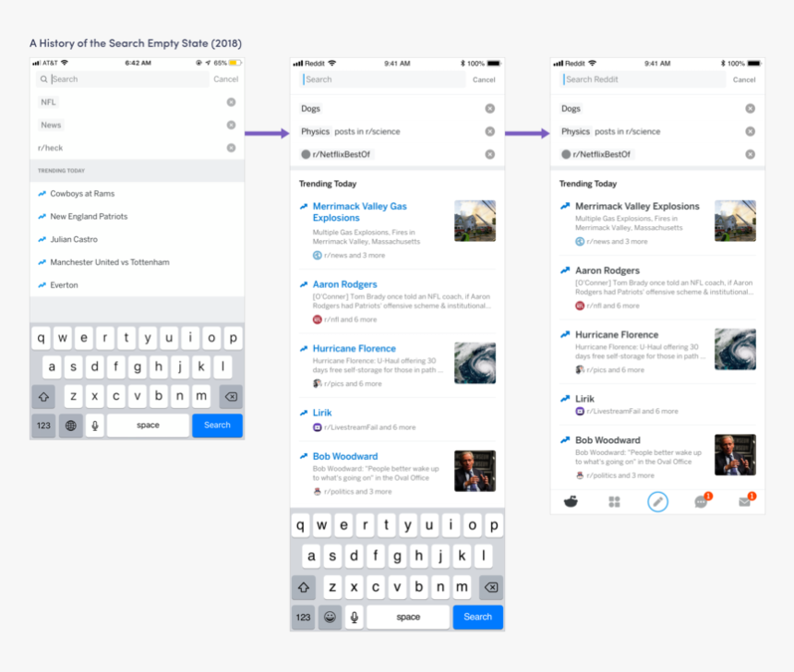Remove Physics recent search in middle phone

point(489,132)
